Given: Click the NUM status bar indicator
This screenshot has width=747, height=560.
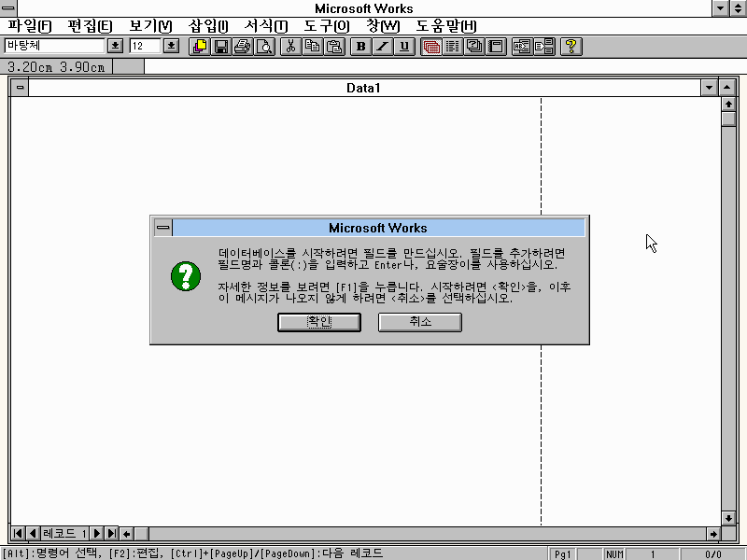Looking at the screenshot, I should [x=614, y=553].
